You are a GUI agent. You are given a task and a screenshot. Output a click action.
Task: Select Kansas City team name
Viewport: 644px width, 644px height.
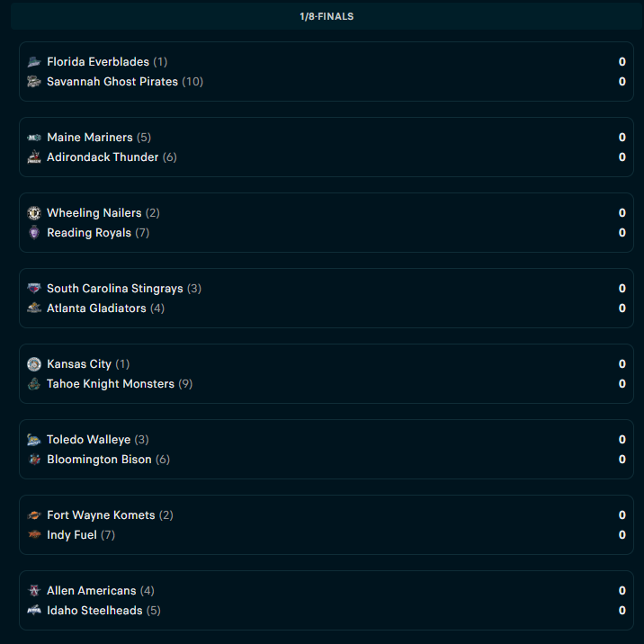(x=79, y=364)
